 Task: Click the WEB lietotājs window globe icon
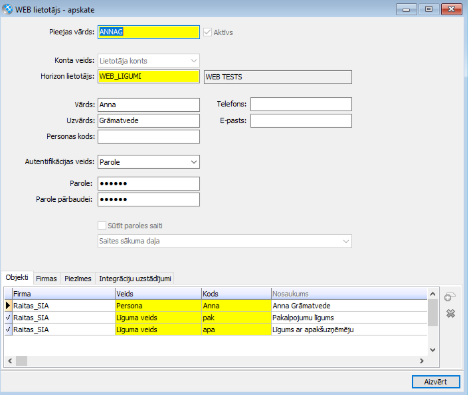pos(7,9)
